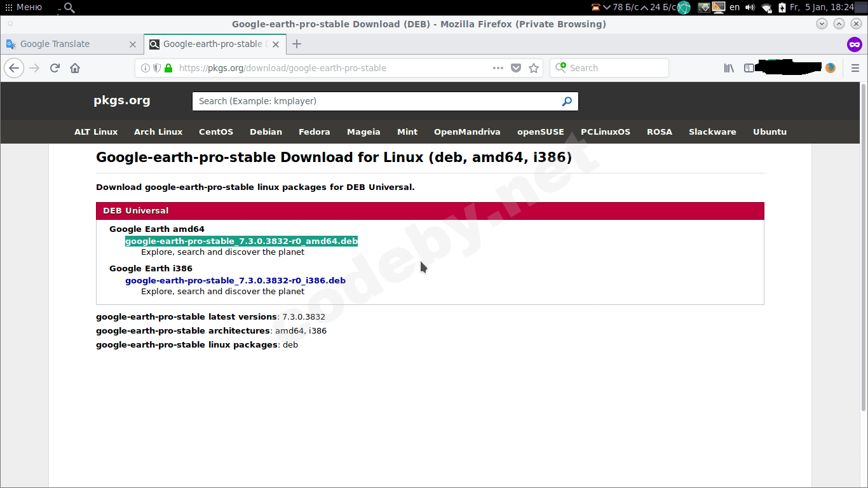Open the Fedora packages section

(x=315, y=132)
